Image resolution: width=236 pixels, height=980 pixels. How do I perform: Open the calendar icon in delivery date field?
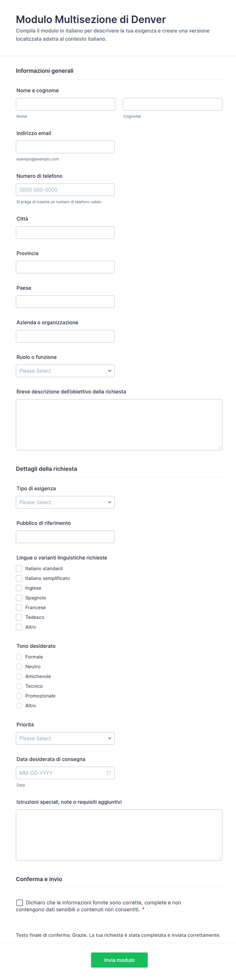(x=109, y=773)
